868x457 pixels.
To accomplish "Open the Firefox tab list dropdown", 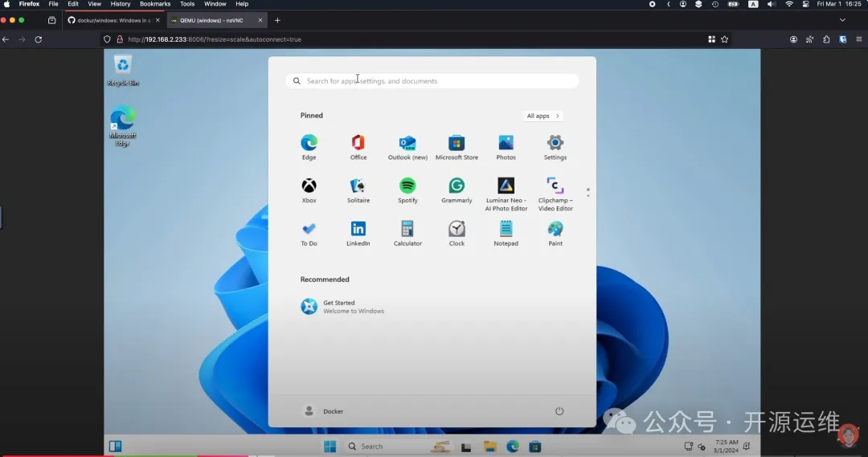I will [x=842, y=20].
